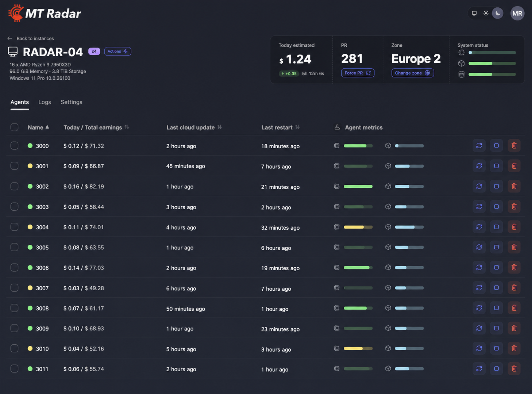Tick the select-all agents header checkbox
This screenshot has height=394, width=532.
[x=14, y=127]
